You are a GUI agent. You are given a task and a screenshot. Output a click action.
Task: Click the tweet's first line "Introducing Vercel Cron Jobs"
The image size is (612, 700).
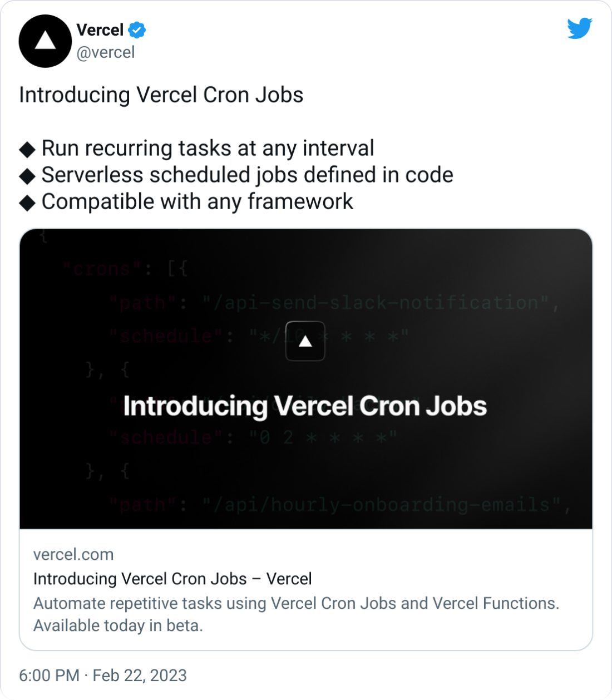click(161, 95)
